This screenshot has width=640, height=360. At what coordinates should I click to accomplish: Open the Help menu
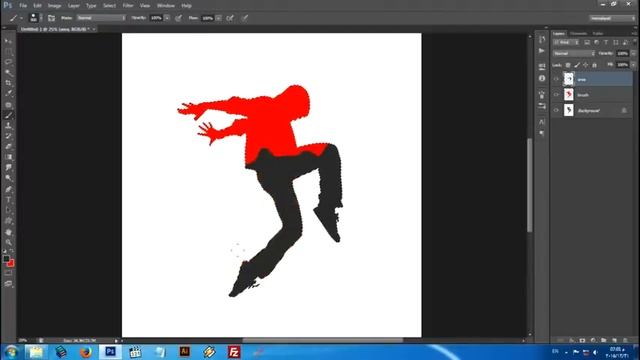pos(187,6)
